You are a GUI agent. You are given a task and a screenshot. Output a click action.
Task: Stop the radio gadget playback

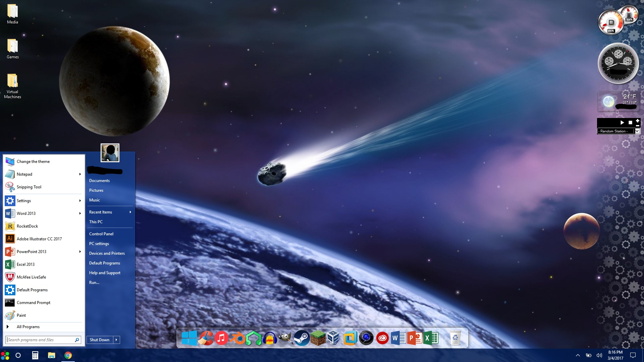(x=630, y=123)
